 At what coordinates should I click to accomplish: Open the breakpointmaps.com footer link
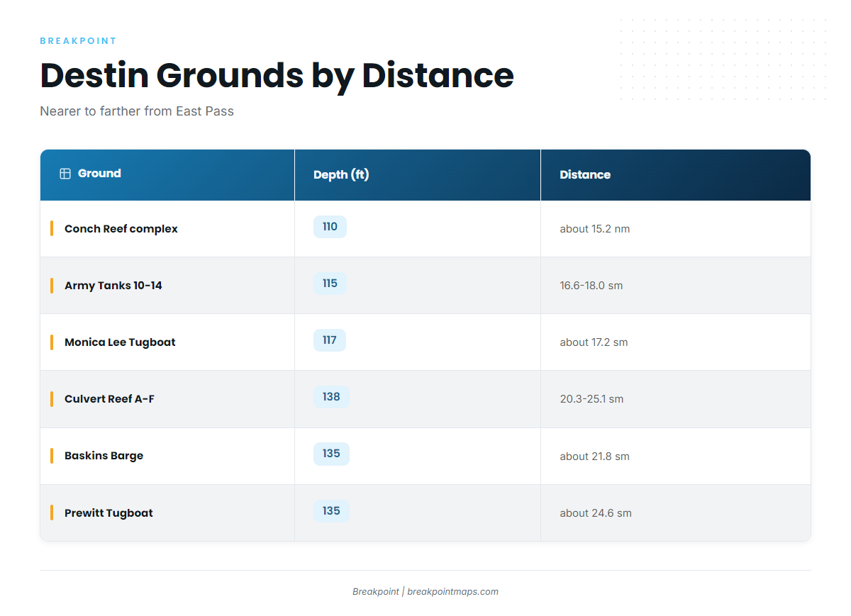pos(452,592)
